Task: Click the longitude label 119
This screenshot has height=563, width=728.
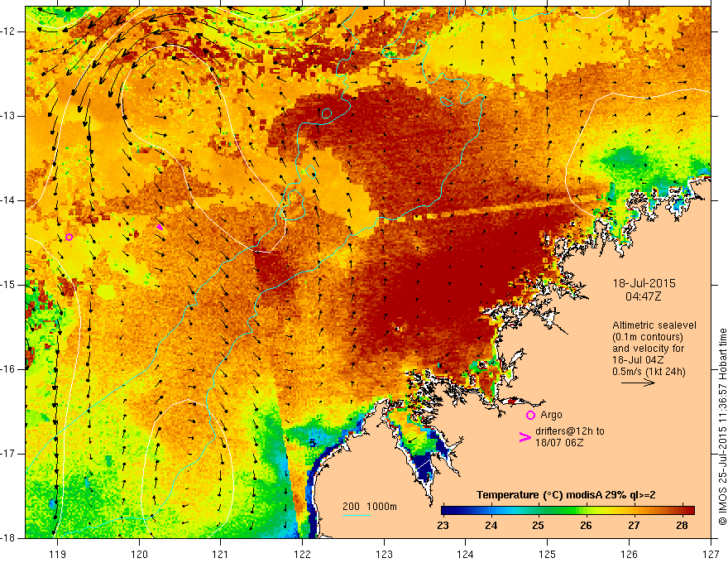Action: [57, 554]
